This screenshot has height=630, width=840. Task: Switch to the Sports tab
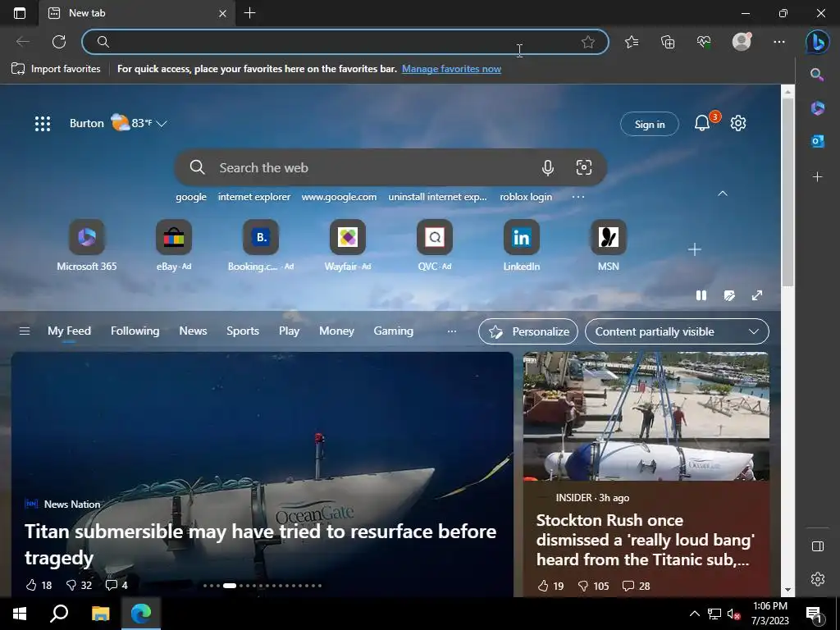(243, 331)
